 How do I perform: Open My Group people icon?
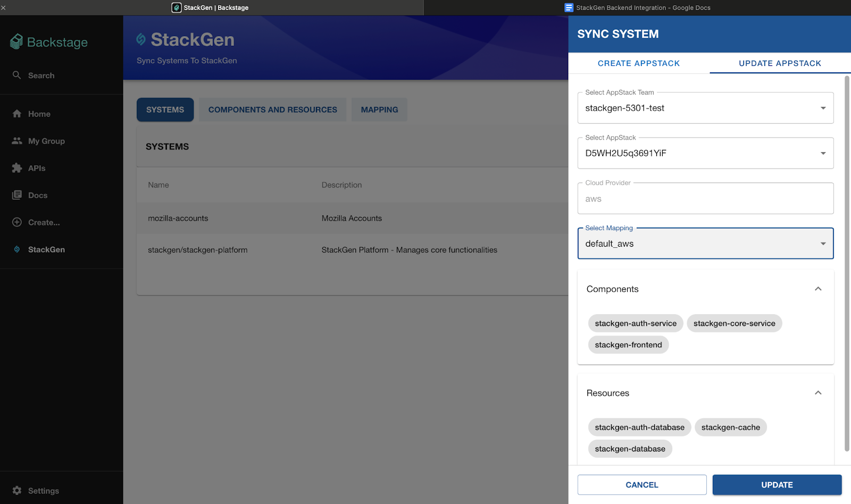(17, 140)
